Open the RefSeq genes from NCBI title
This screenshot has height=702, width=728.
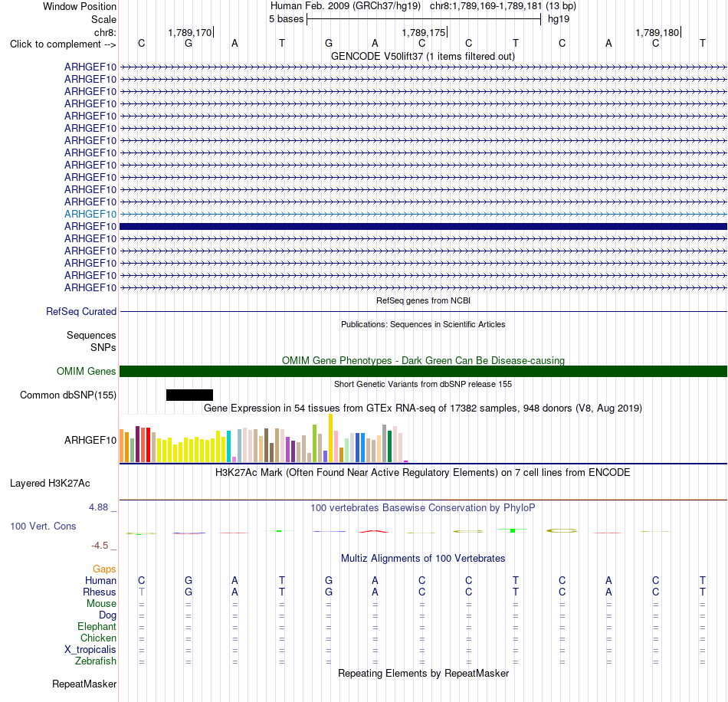423,300
